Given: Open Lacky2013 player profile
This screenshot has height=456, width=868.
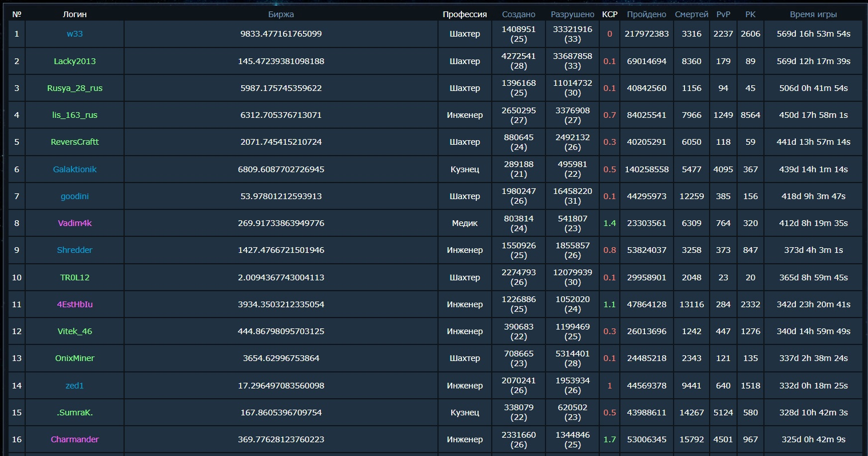Looking at the screenshot, I should tap(75, 61).
